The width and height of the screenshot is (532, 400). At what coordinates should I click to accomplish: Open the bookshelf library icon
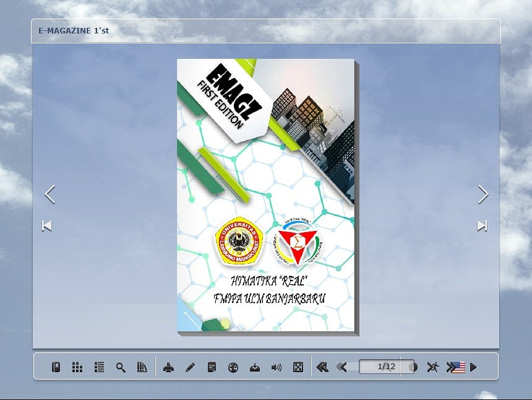pyautogui.click(x=142, y=367)
